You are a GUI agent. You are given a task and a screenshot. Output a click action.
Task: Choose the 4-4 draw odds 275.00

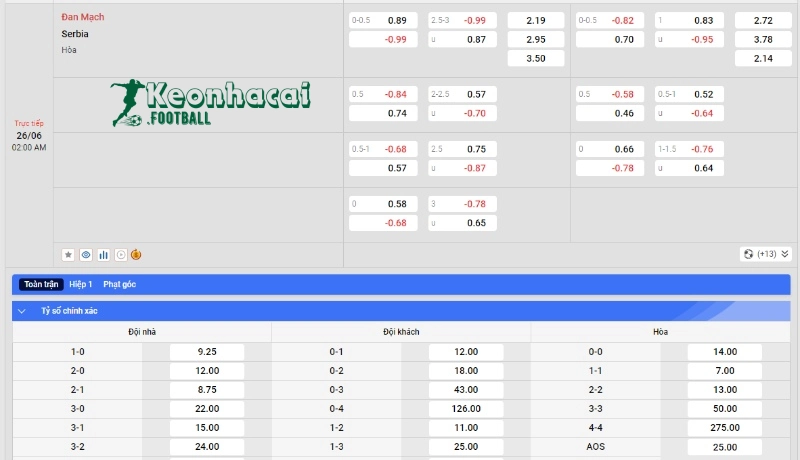tap(725, 428)
